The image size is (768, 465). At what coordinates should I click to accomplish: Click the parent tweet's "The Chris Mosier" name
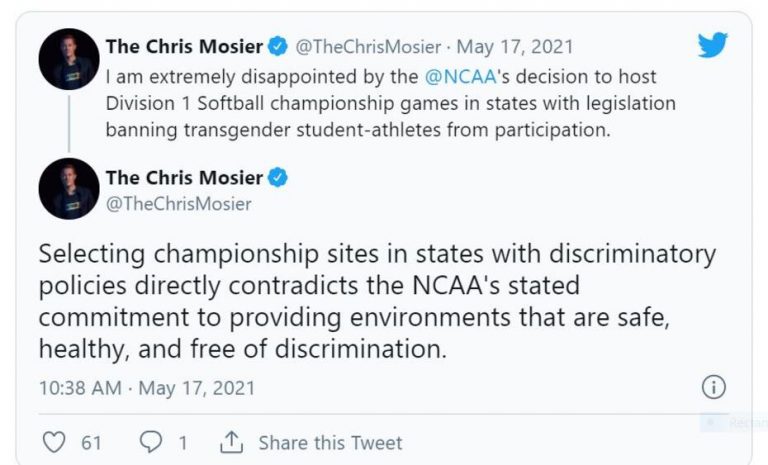click(x=183, y=45)
